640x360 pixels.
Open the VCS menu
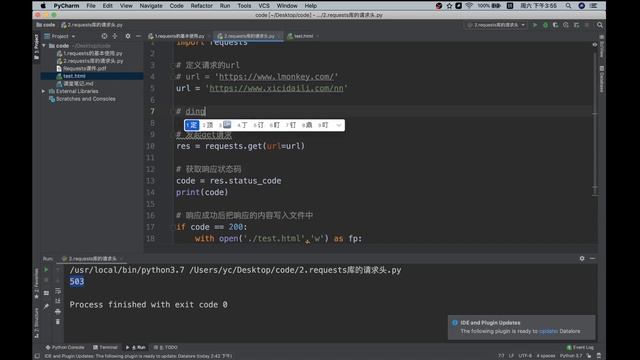[x=264, y=6]
